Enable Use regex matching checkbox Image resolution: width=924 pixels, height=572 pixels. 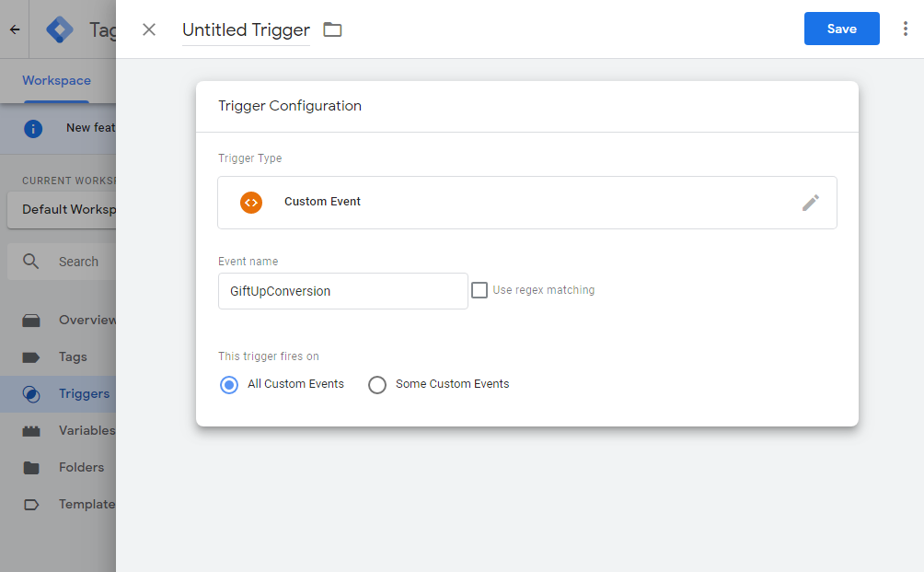point(479,290)
